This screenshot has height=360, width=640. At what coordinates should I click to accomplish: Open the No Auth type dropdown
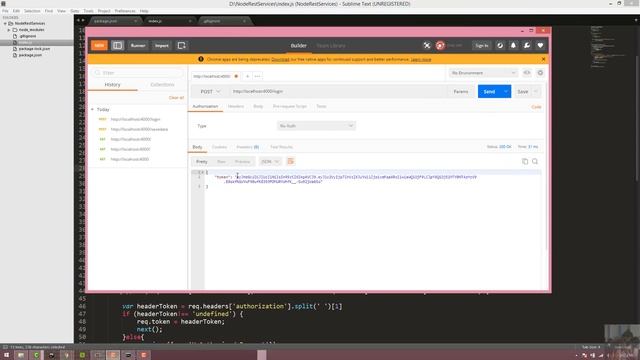[316, 126]
